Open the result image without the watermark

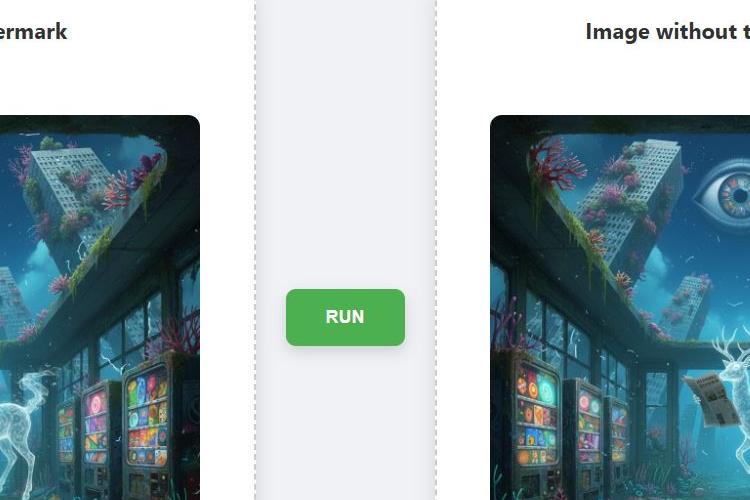point(620,307)
